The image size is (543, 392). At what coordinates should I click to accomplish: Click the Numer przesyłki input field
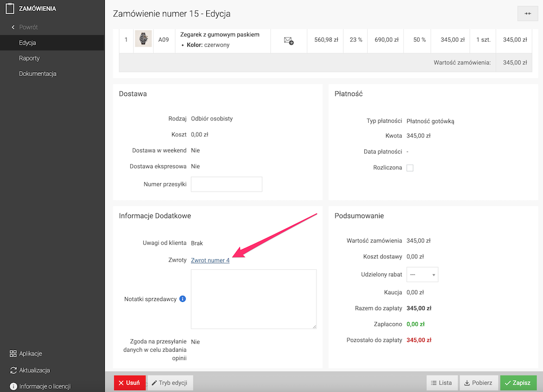tap(226, 184)
